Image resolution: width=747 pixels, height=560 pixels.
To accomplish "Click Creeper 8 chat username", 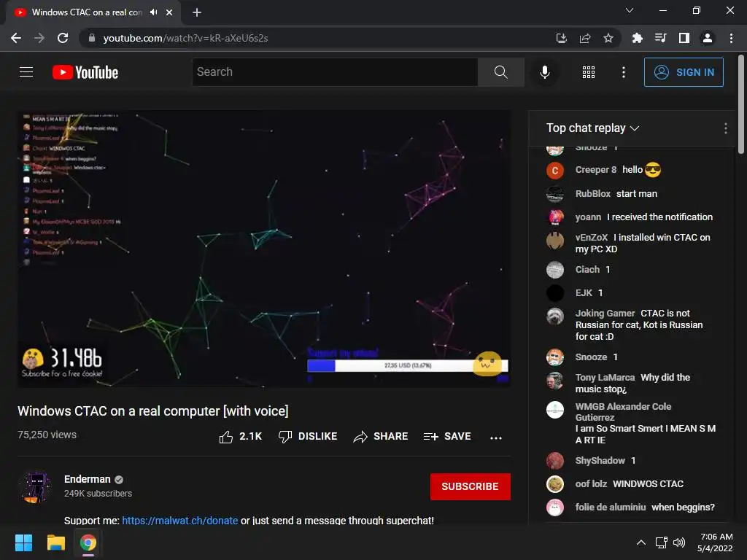I will 595,170.
